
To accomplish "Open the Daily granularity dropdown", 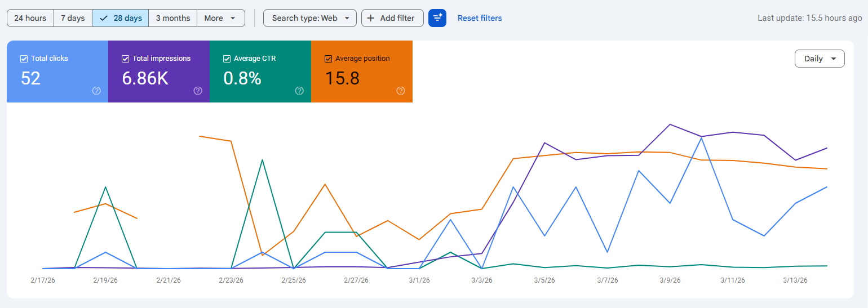I will pyautogui.click(x=819, y=59).
